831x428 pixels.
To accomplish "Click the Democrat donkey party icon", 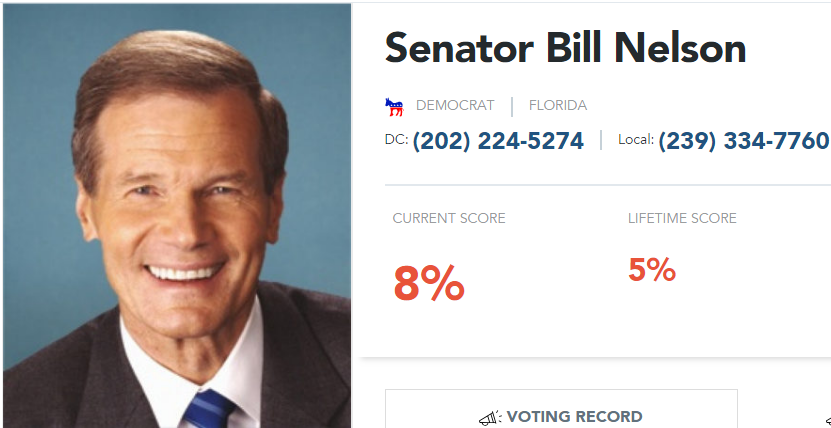I will coord(393,105).
